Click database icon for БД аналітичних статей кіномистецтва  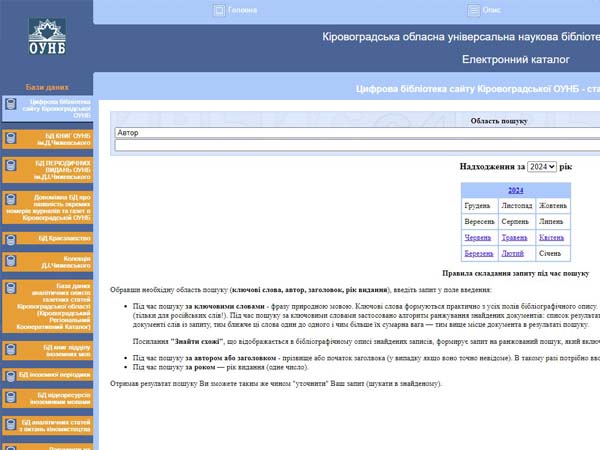(11, 424)
